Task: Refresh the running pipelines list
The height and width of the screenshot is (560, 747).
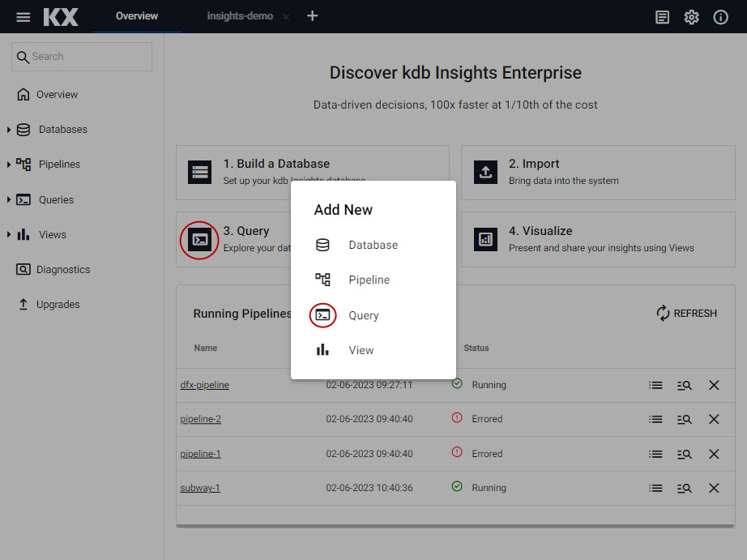Action: click(686, 314)
